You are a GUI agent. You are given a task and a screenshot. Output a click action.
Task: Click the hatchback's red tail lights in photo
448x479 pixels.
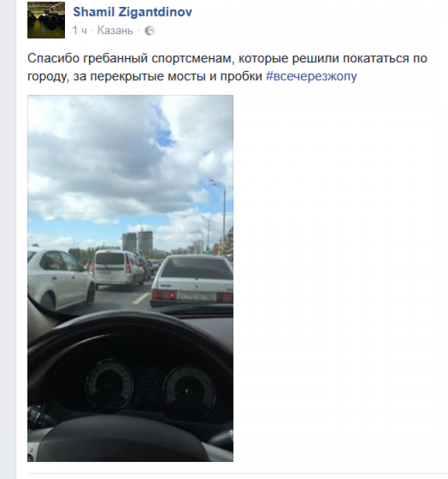tap(164, 296)
